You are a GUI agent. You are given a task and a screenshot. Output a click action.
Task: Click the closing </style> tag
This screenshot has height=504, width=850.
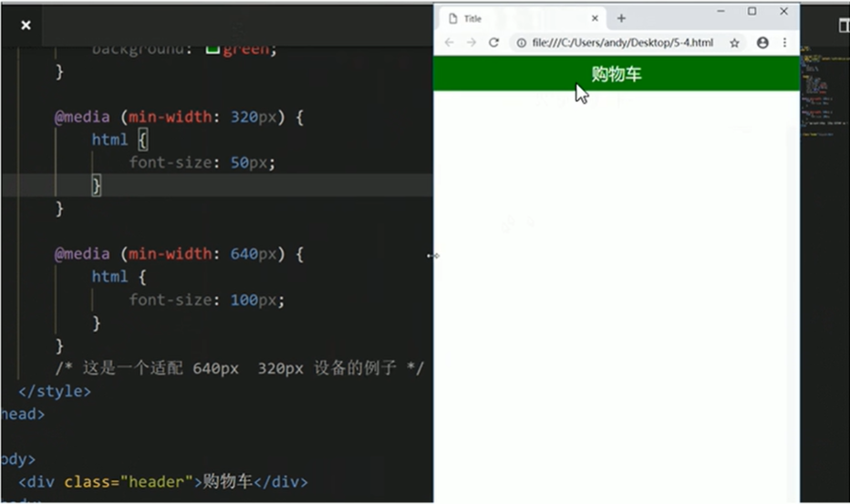pyautogui.click(x=55, y=391)
